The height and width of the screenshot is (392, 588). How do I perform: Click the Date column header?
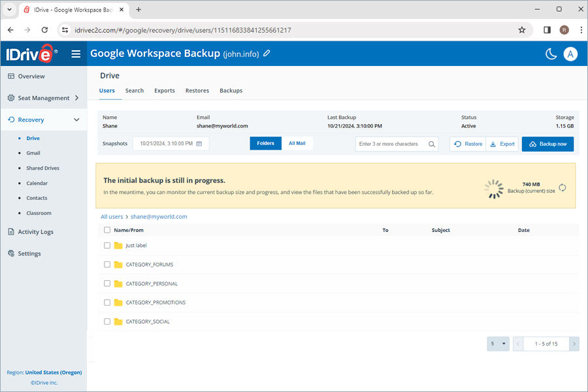click(x=524, y=230)
